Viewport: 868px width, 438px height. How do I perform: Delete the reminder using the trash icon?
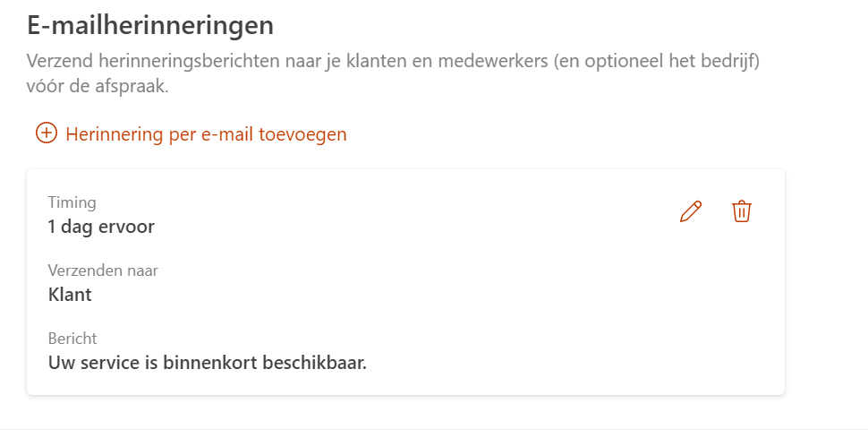(x=742, y=211)
